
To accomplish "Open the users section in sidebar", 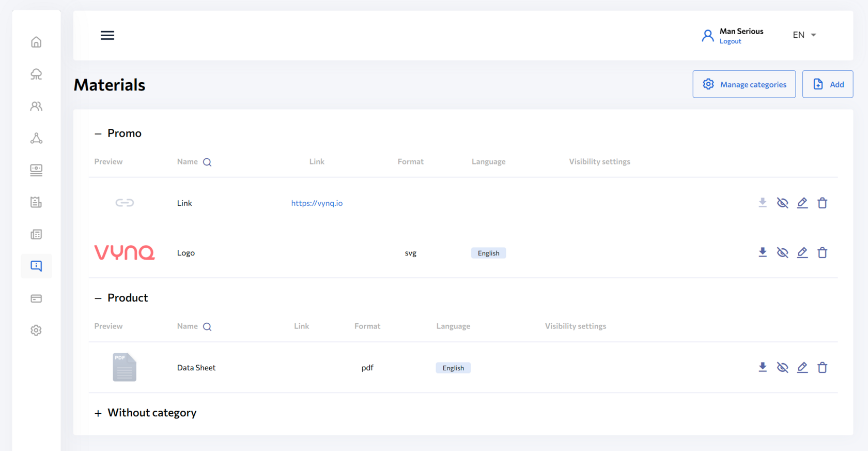I will [36, 106].
